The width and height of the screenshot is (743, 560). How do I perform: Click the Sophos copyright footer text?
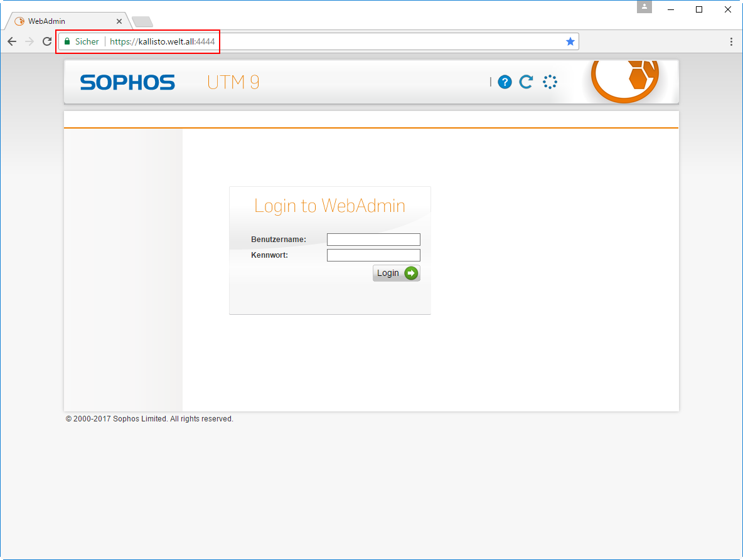pyautogui.click(x=149, y=419)
